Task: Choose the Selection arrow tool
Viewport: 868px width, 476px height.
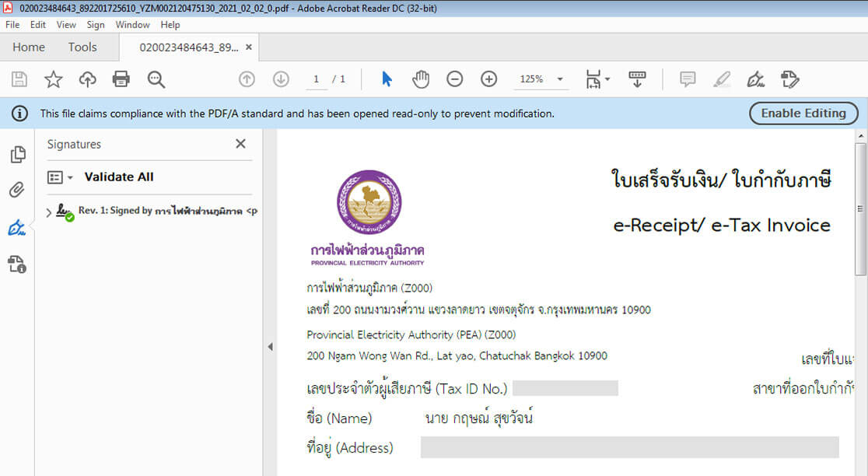Action: tap(387, 79)
